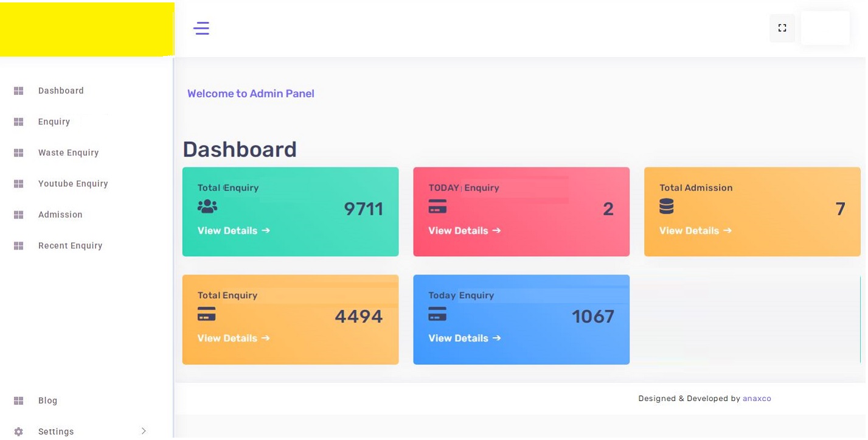Viewport: 868px width, 440px height.
Task: Click the blank profile box in header
Action: [825, 28]
